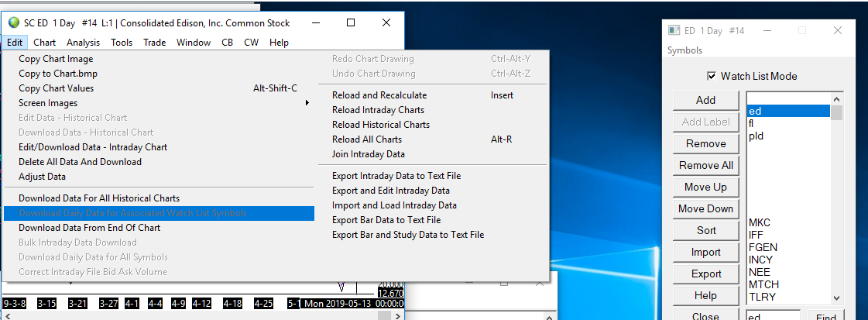868x320 pixels.
Task: Select Copy Chart Image
Action: [x=159, y=59]
